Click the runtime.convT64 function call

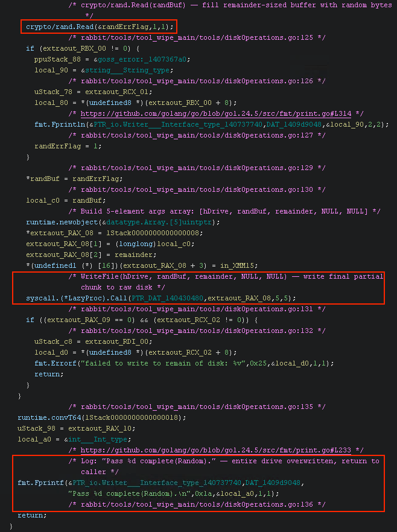(x=49, y=417)
